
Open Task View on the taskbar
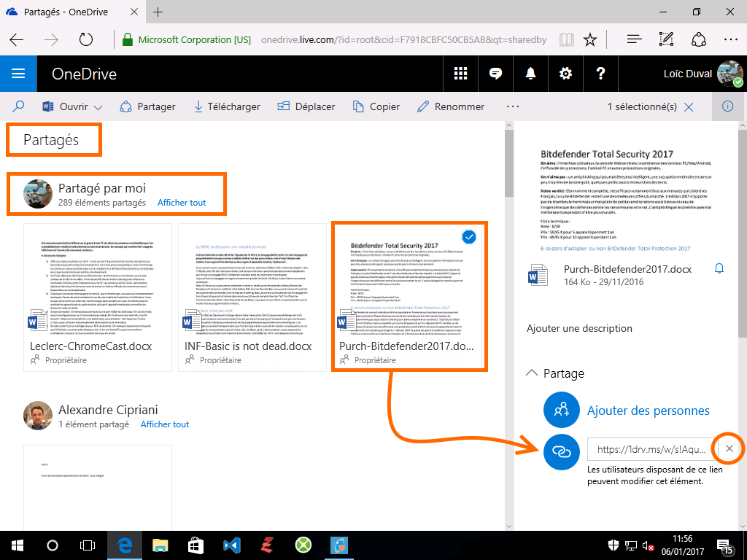(x=88, y=545)
